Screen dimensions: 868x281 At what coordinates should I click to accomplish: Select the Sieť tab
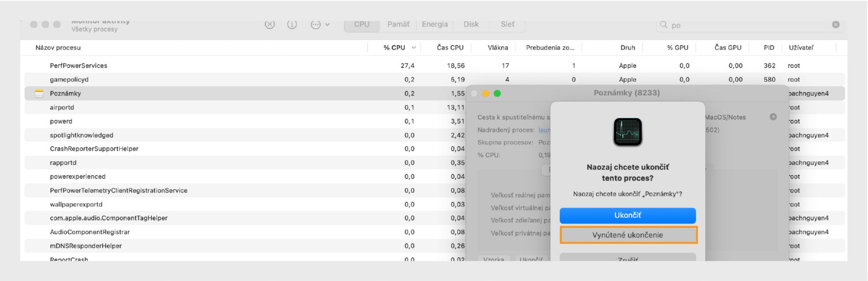pyautogui.click(x=507, y=24)
